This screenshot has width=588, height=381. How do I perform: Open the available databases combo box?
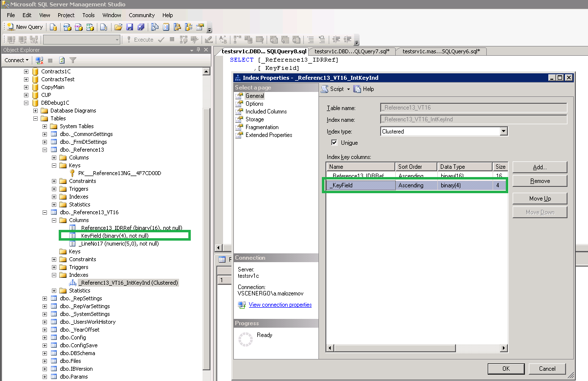(x=81, y=40)
